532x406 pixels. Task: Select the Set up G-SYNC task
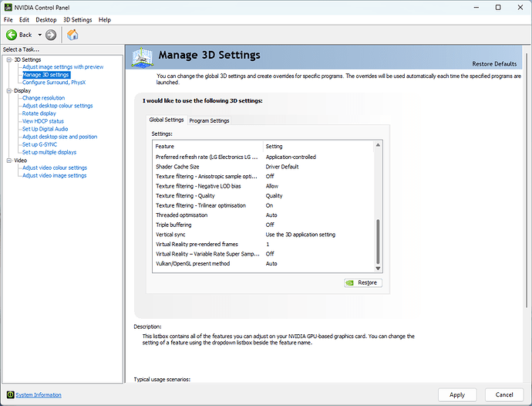coord(40,144)
